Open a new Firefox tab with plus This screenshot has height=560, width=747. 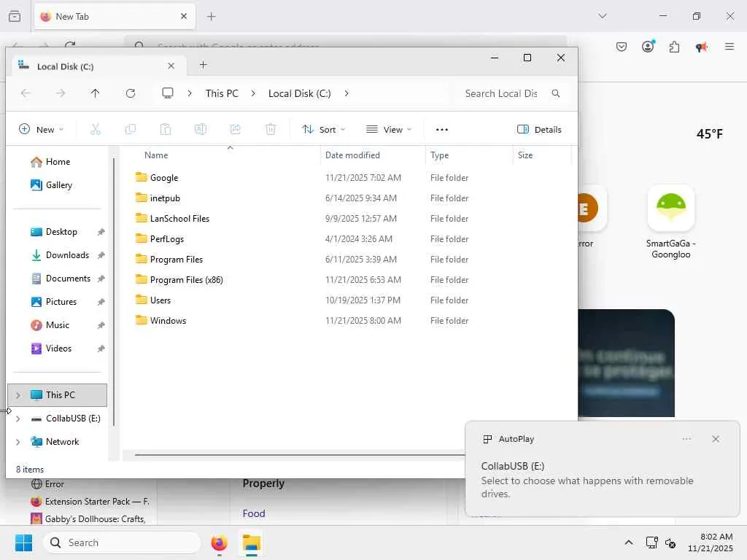pos(212,17)
